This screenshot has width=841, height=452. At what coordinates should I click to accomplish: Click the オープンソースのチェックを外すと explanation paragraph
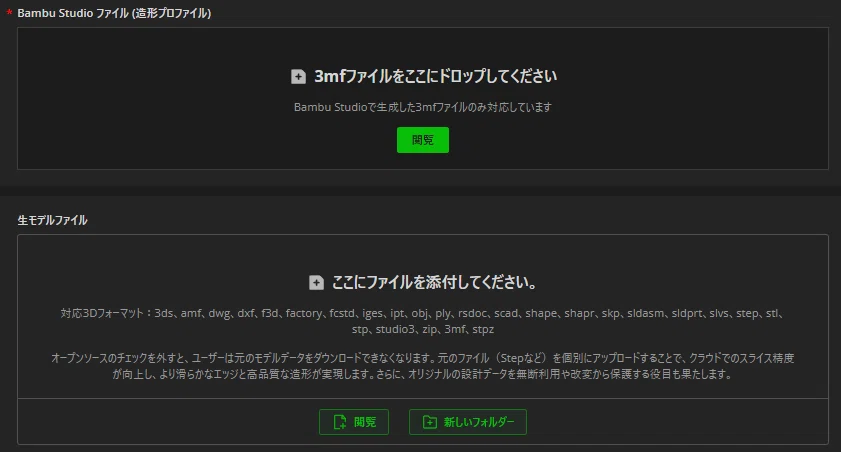[x=423, y=366]
